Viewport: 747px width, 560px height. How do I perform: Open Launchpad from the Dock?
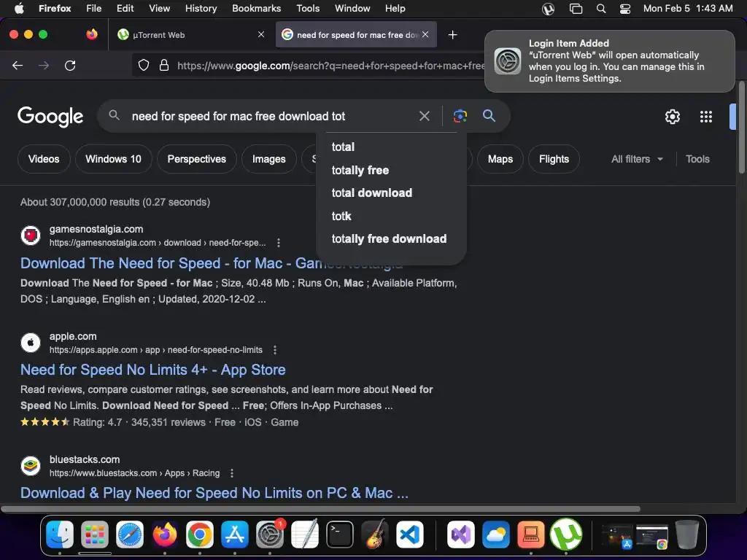(x=95, y=534)
